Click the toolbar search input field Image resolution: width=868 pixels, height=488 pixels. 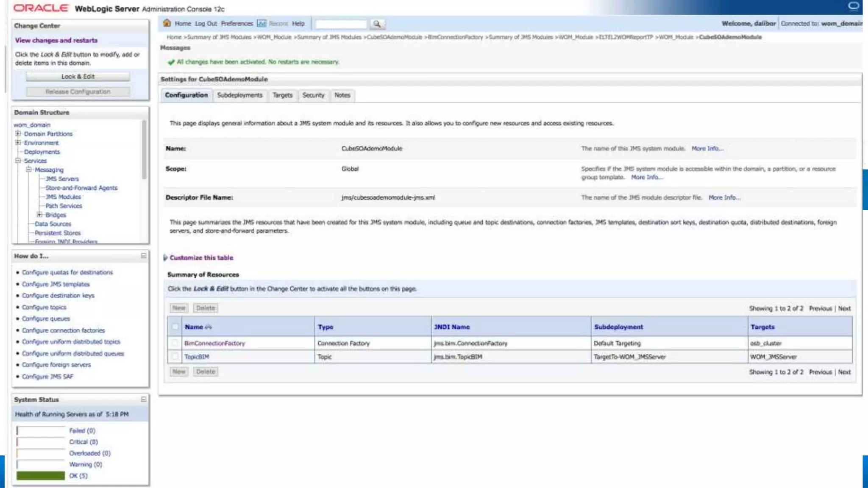(x=341, y=24)
